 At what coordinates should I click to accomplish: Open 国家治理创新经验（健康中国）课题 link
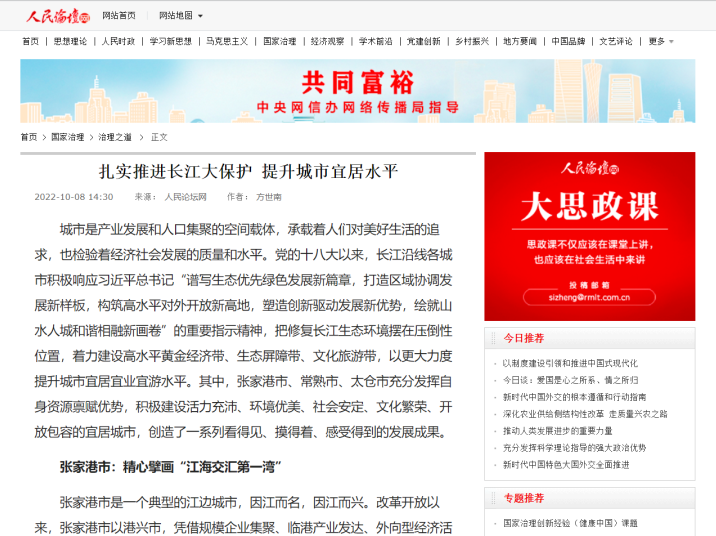coord(570,523)
